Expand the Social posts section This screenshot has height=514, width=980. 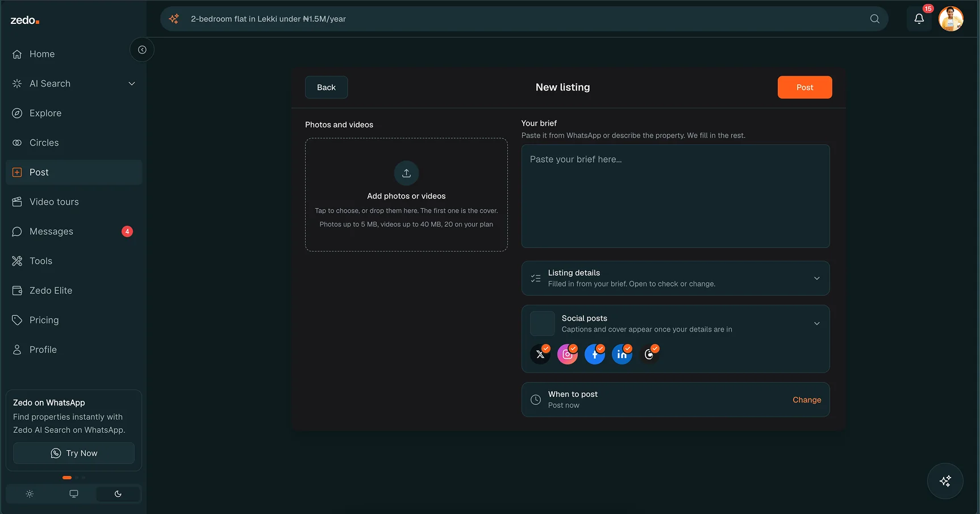[x=817, y=324]
